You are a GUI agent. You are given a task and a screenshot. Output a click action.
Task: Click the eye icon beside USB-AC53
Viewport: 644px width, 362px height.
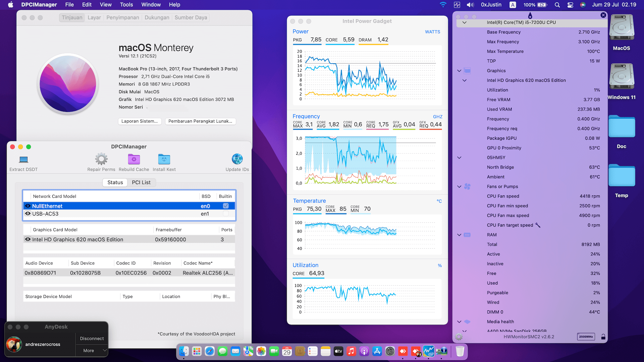pyautogui.click(x=28, y=214)
